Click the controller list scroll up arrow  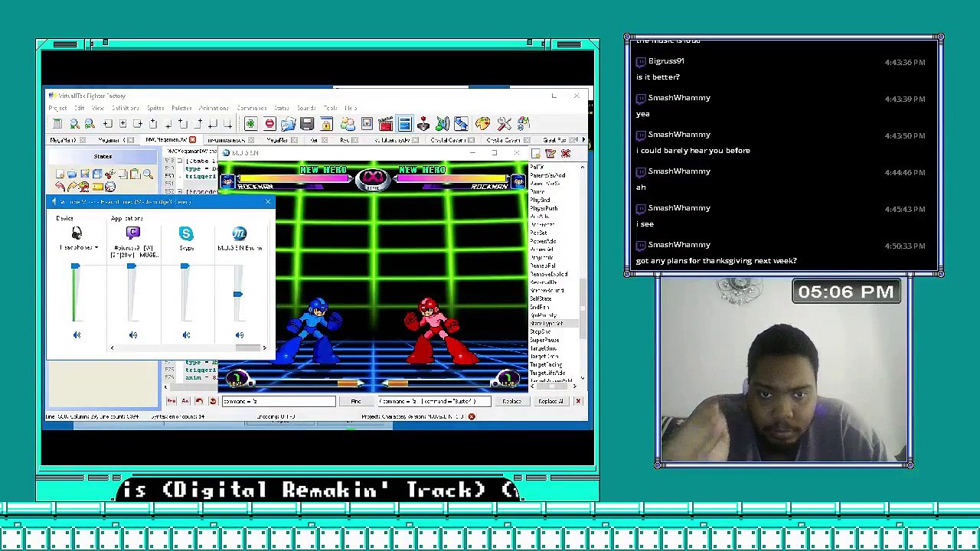point(583,167)
